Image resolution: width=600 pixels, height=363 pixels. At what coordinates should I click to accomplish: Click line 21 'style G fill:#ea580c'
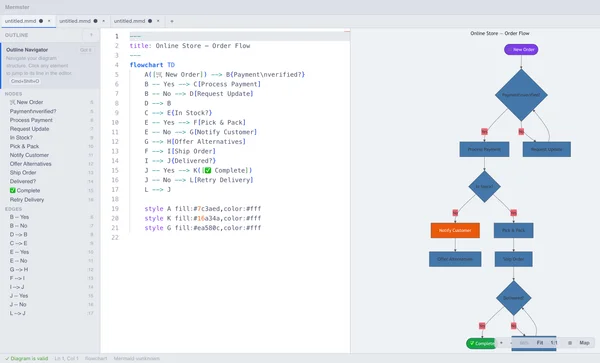pyautogui.click(x=203, y=228)
